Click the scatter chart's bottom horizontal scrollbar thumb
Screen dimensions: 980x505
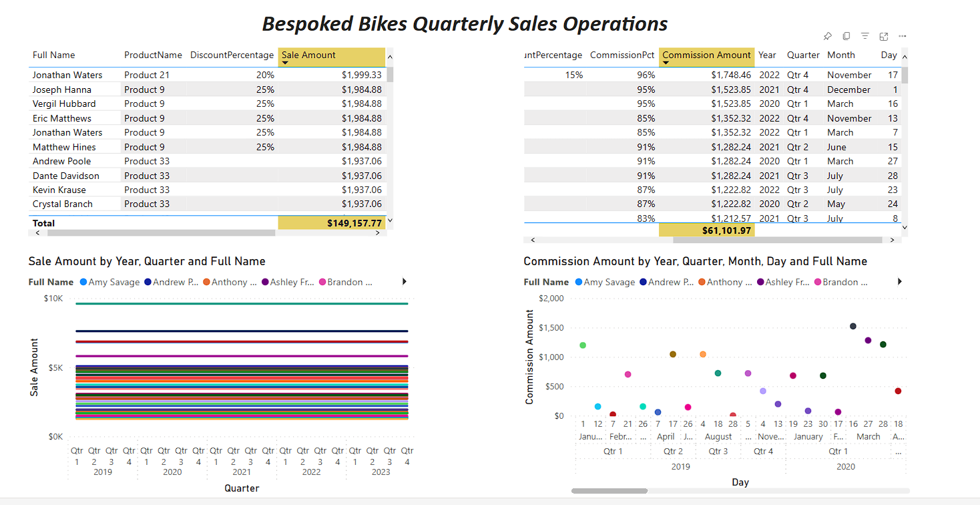click(x=609, y=491)
